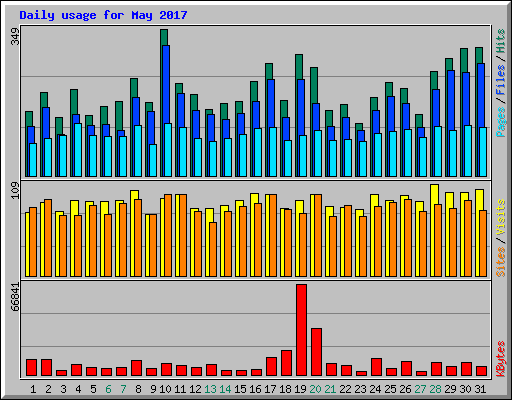Click day 4 on the x-axis
The image size is (512, 400).
[78, 389]
